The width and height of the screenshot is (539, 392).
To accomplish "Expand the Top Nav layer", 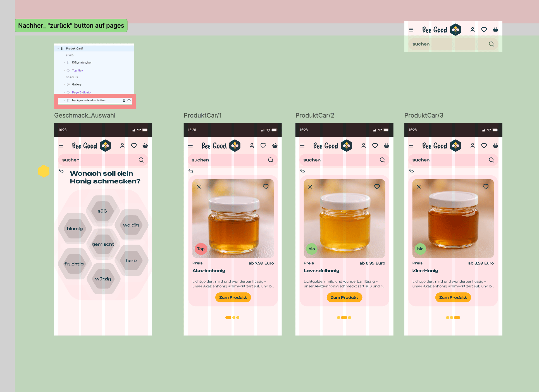I will click(x=64, y=71).
